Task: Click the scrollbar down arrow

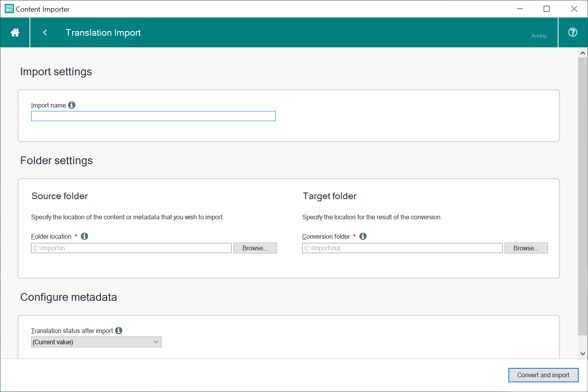Action: pyautogui.click(x=583, y=354)
